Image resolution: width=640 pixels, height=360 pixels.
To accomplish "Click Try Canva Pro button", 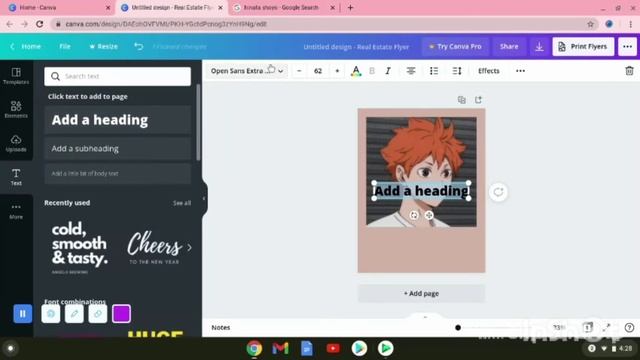I will pos(455,47).
